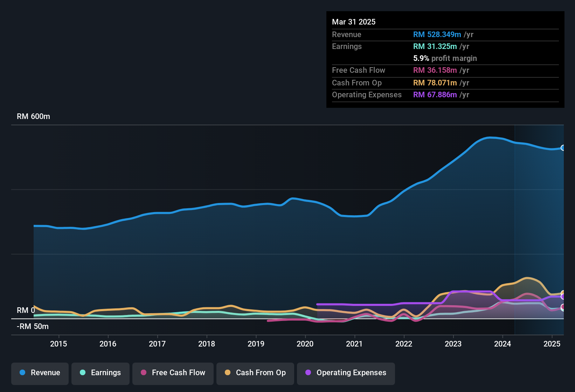This screenshot has width=575, height=392.
Task: Expand the Mar 31 2025 tooltip panel
Action: [x=445, y=59]
